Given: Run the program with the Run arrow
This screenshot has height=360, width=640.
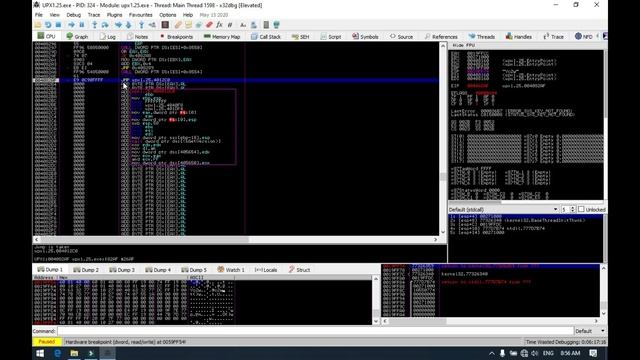Looking at the screenshot, I should [71, 25].
